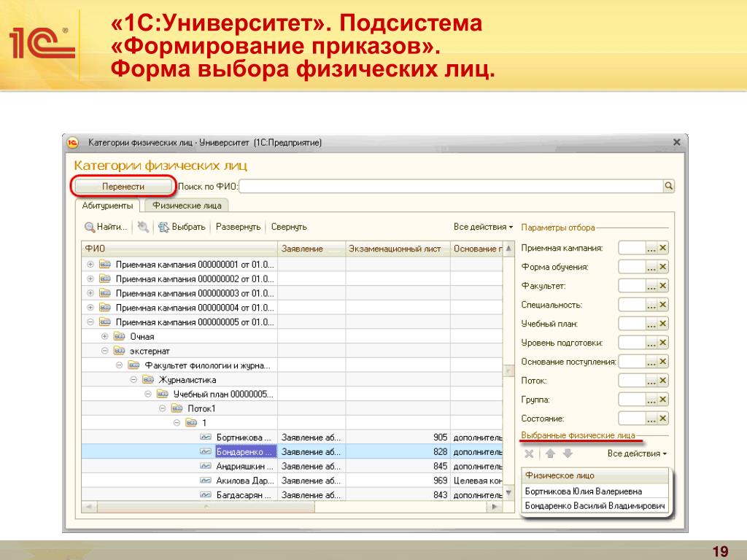Collapse the Журналистика node
The width and height of the screenshot is (747, 560).
134,379
